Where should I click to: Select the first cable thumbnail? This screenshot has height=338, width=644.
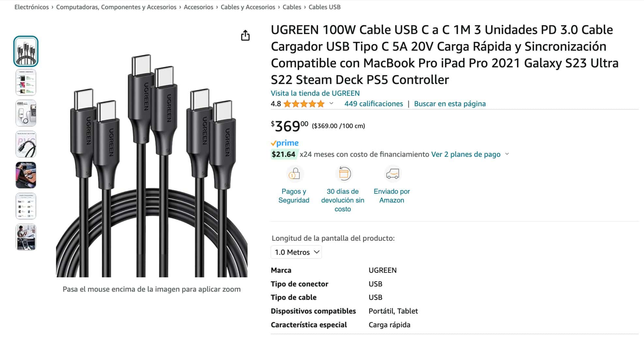coord(26,51)
